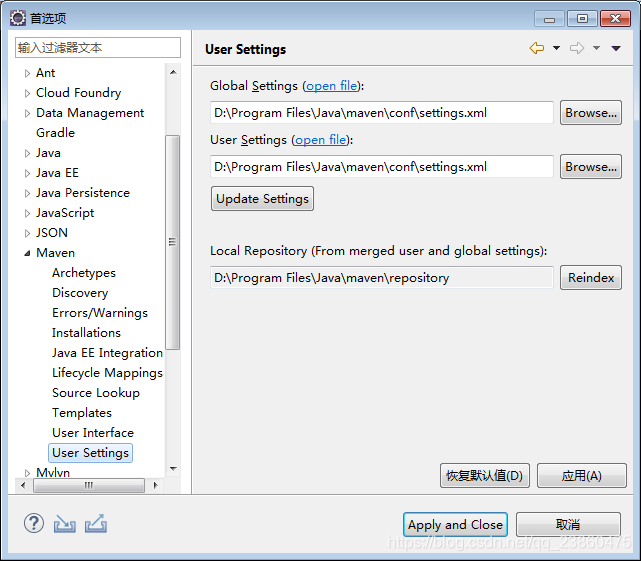641x561 pixels.
Task: Select JSON label in tree
Action: pyautogui.click(x=52, y=233)
